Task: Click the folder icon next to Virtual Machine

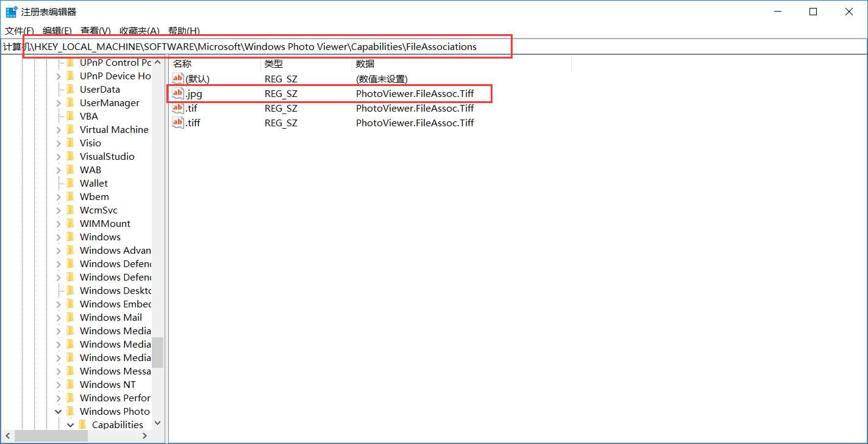Action: pos(70,129)
